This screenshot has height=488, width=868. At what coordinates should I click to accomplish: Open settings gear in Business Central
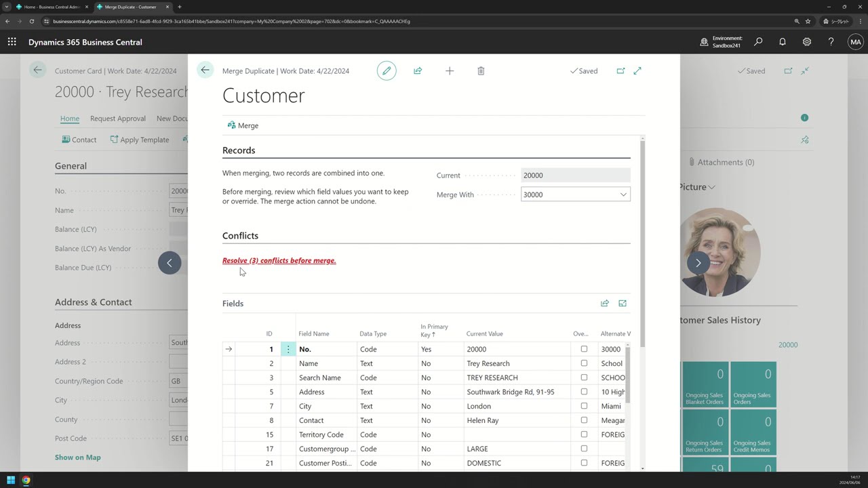pyautogui.click(x=807, y=42)
